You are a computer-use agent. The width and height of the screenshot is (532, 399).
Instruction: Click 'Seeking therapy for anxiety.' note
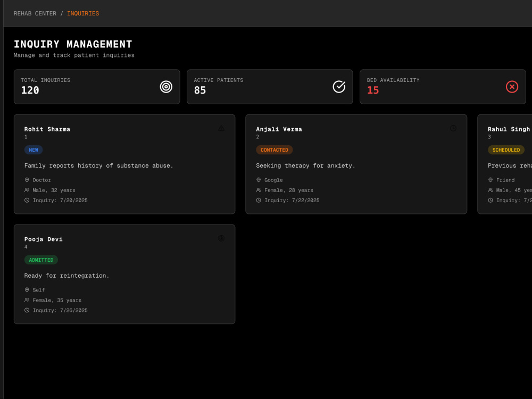305,165
